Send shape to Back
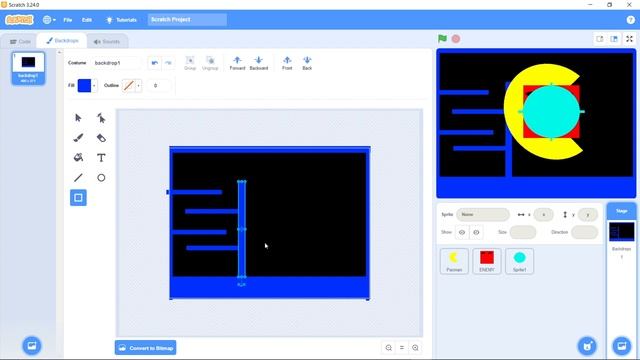 pyautogui.click(x=307, y=63)
